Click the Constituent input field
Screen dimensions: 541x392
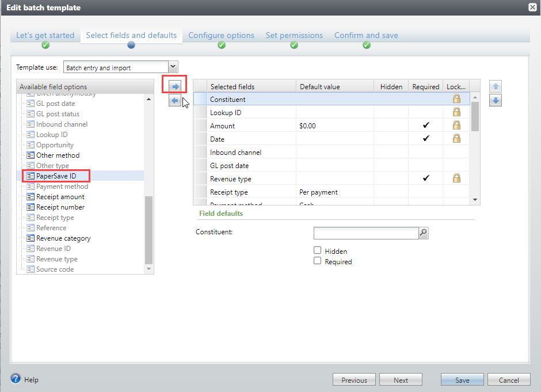[x=365, y=233]
